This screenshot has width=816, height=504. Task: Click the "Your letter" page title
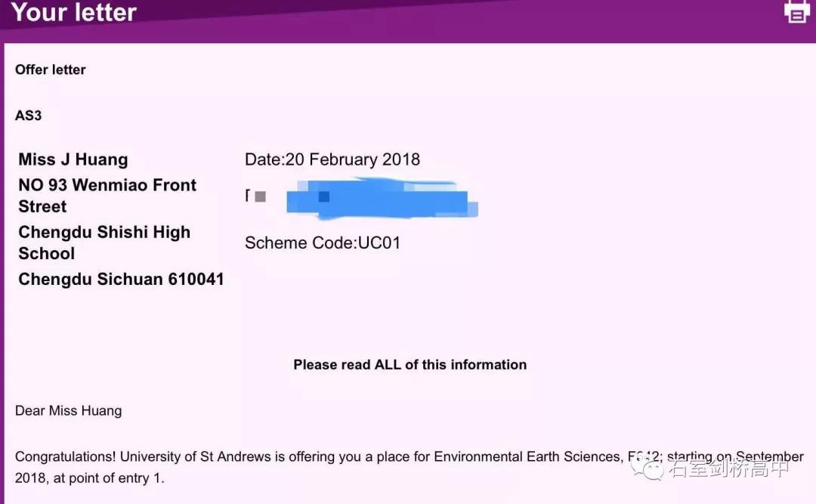pyautogui.click(x=74, y=12)
